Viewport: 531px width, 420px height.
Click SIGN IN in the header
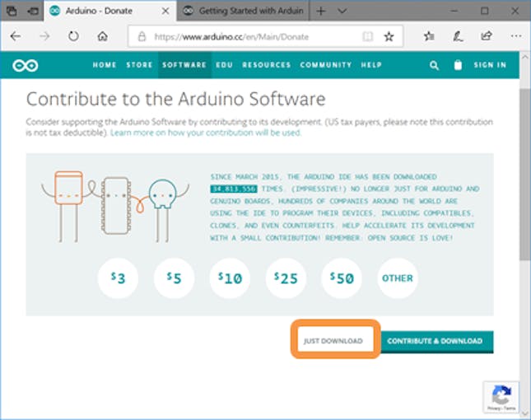(x=490, y=65)
